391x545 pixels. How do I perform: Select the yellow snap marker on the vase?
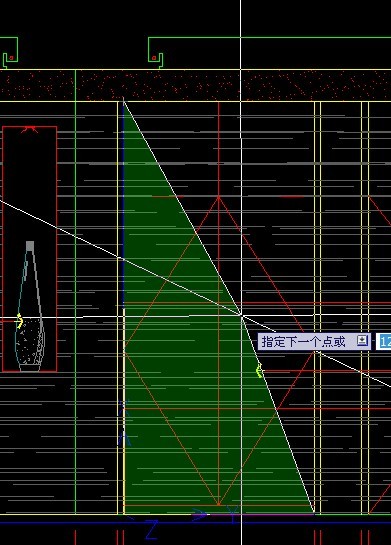pyautogui.click(x=19, y=321)
